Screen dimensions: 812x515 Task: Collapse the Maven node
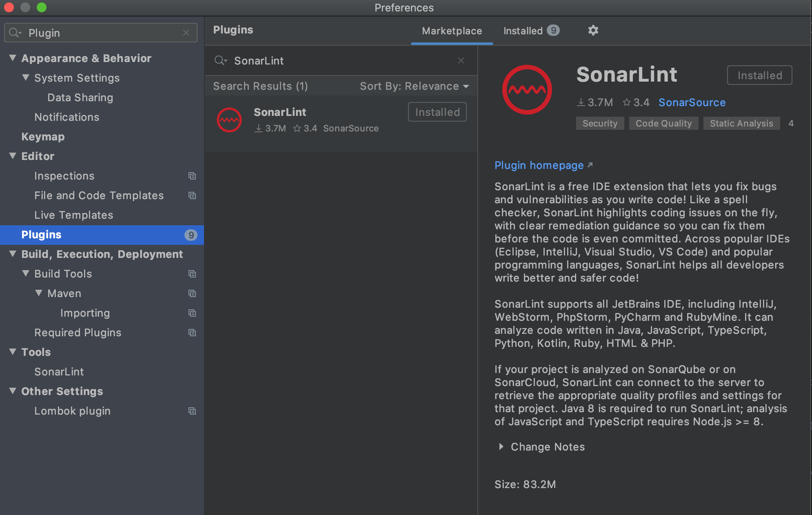click(x=39, y=293)
